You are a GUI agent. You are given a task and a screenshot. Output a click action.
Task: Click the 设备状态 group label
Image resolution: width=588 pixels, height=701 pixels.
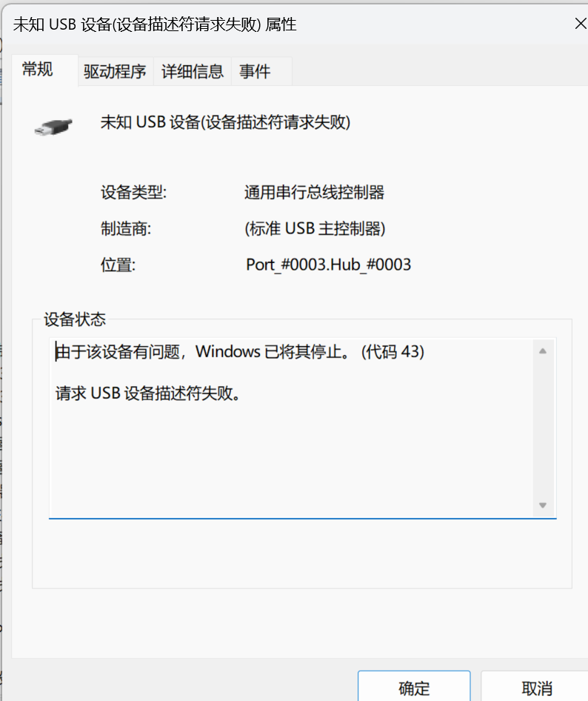pyautogui.click(x=75, y=319)
